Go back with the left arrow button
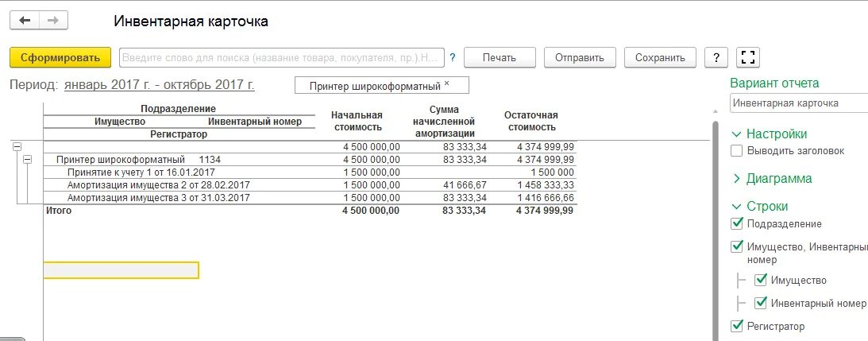This screenshot has width=868, height=341. pos(25,21)
